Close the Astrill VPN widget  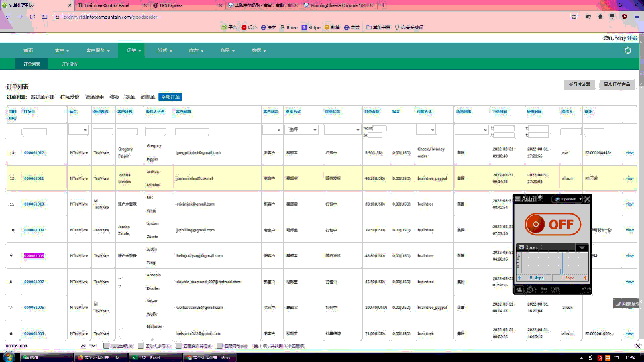[588, 199]
